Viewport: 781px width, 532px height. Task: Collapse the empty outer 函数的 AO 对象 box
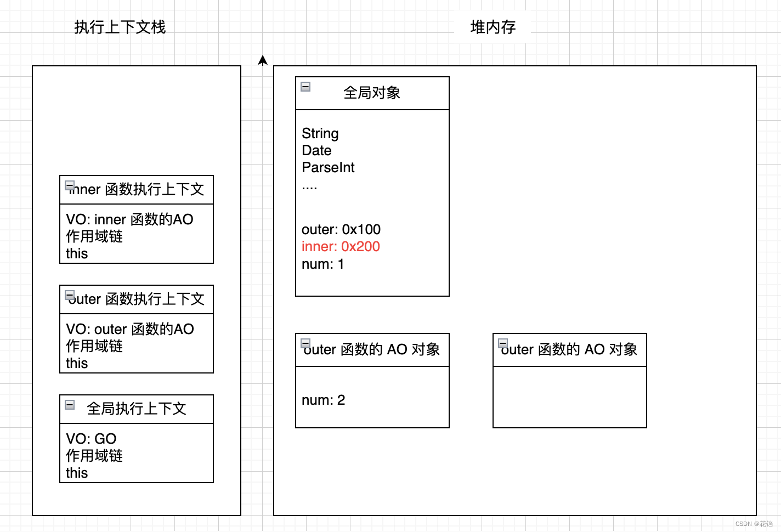click(x=503, y=343)
